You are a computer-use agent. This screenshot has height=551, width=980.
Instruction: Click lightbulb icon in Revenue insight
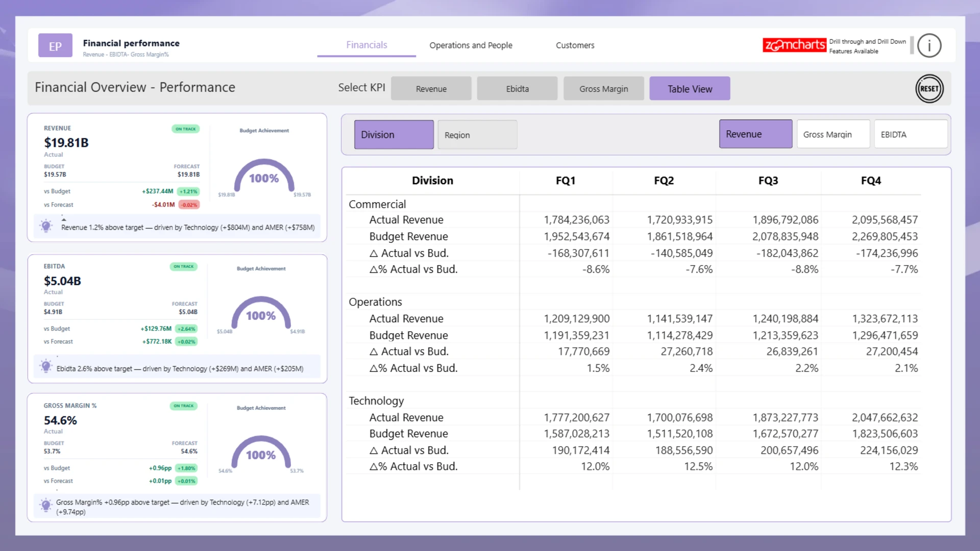coord(46,226)
